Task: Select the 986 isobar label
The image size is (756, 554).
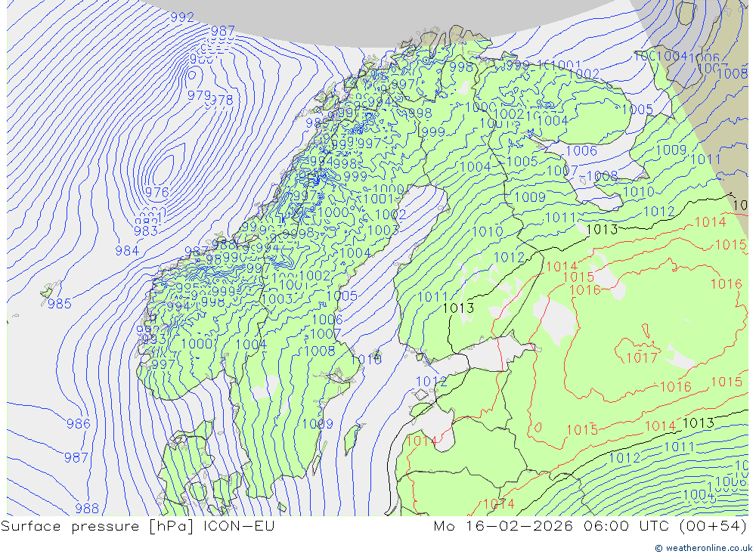Action: (78, 424)
